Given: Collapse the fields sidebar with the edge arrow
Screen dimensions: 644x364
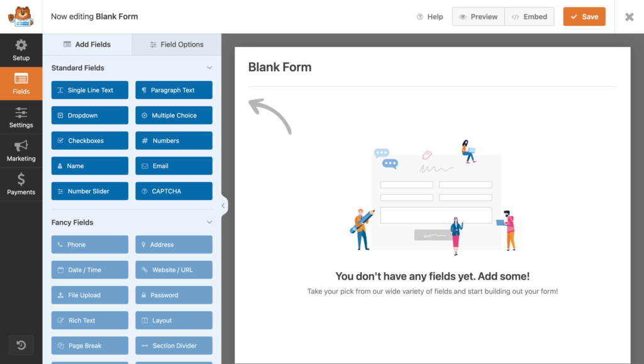Looking at the screenshot, I should pyautogui.click(x=223, y=205).
